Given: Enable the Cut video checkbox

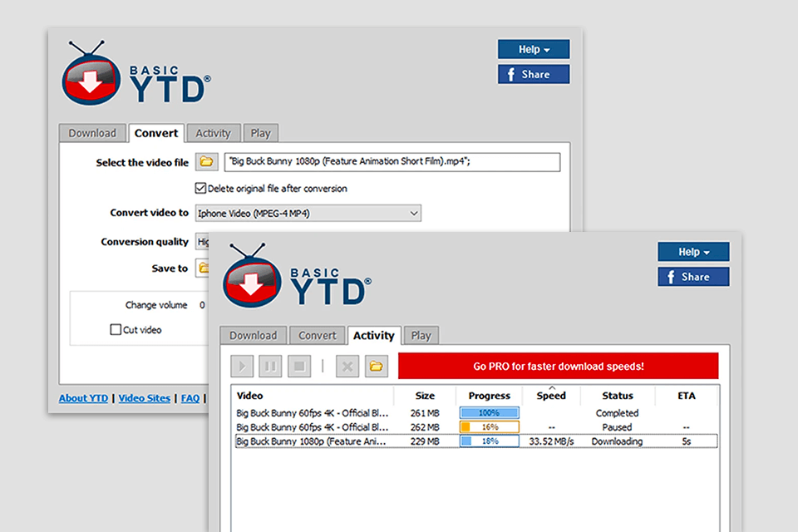Looking at the screenshot, I should point(116,329).
